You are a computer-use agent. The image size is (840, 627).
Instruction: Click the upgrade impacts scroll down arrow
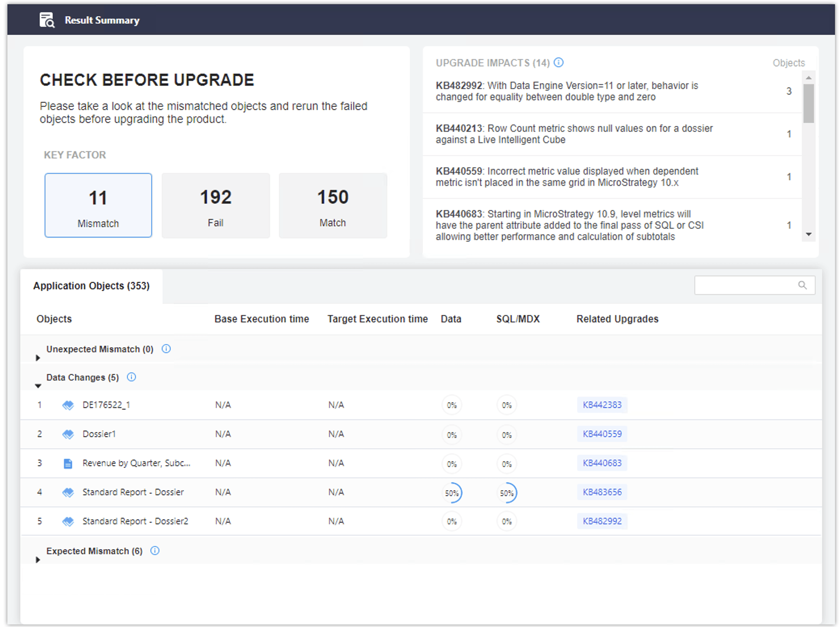(x=808, y=234)
